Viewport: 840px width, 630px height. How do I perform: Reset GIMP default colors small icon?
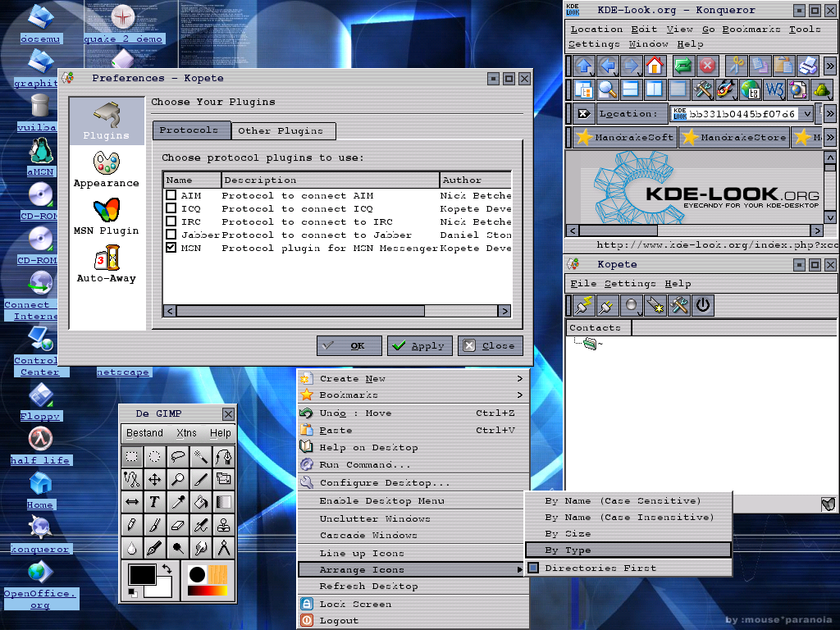click(133, 592)
